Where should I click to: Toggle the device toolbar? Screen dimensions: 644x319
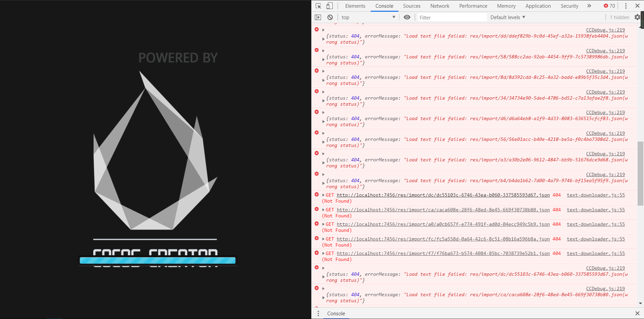(330, 6)
